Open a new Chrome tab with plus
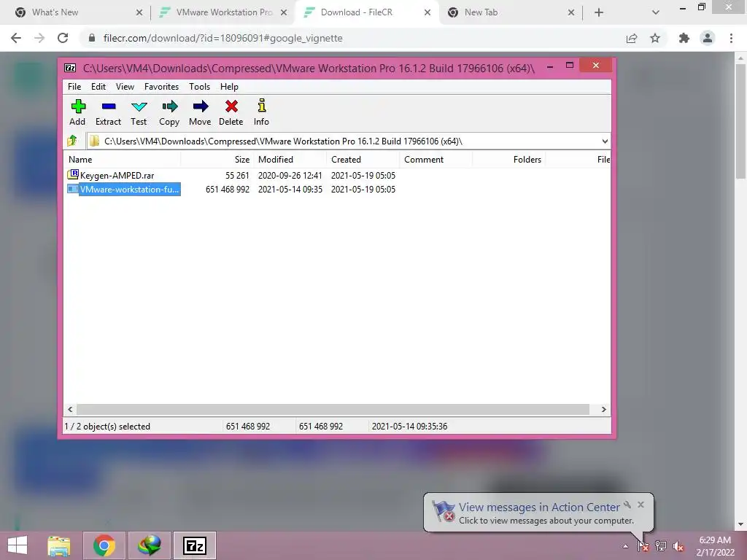The image size is (747, 560). tap(599, 12)
